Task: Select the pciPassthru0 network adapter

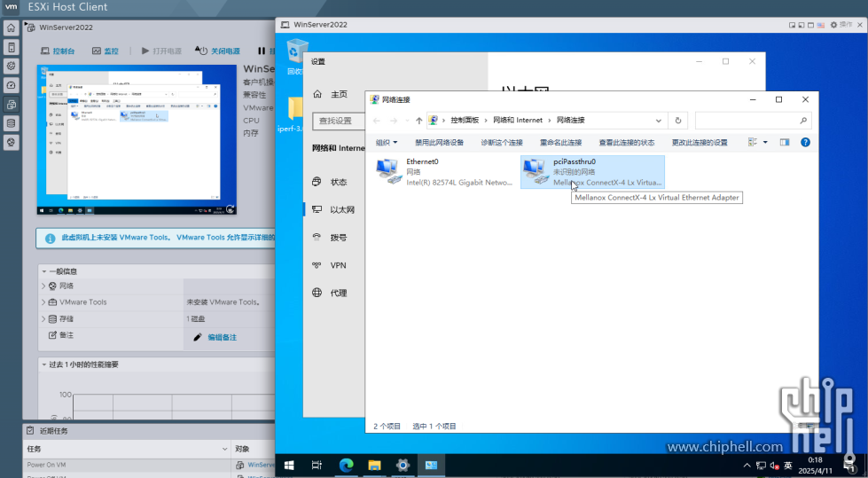Action: 592,172
